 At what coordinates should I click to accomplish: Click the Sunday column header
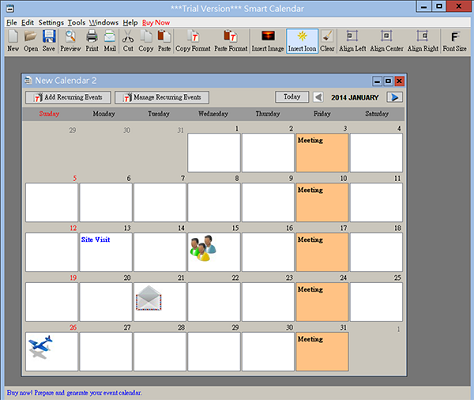(49, 114)
